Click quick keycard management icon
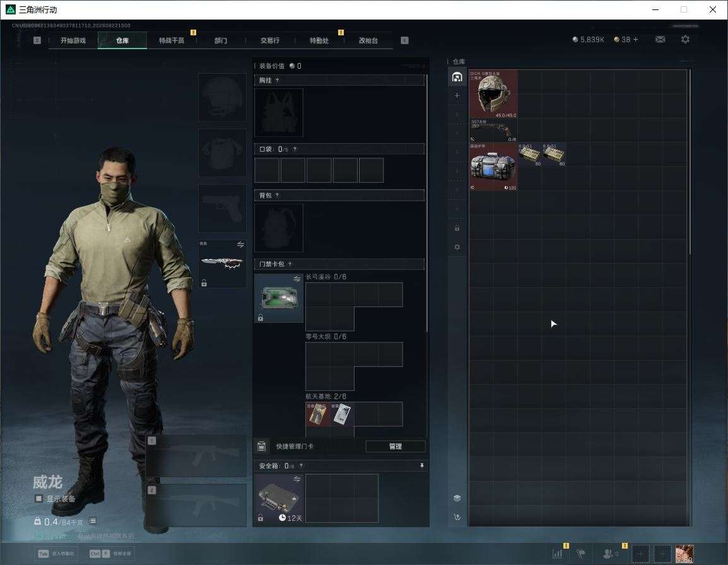The image size is (728, 565). pyautogui.click(x=261, y=446)
